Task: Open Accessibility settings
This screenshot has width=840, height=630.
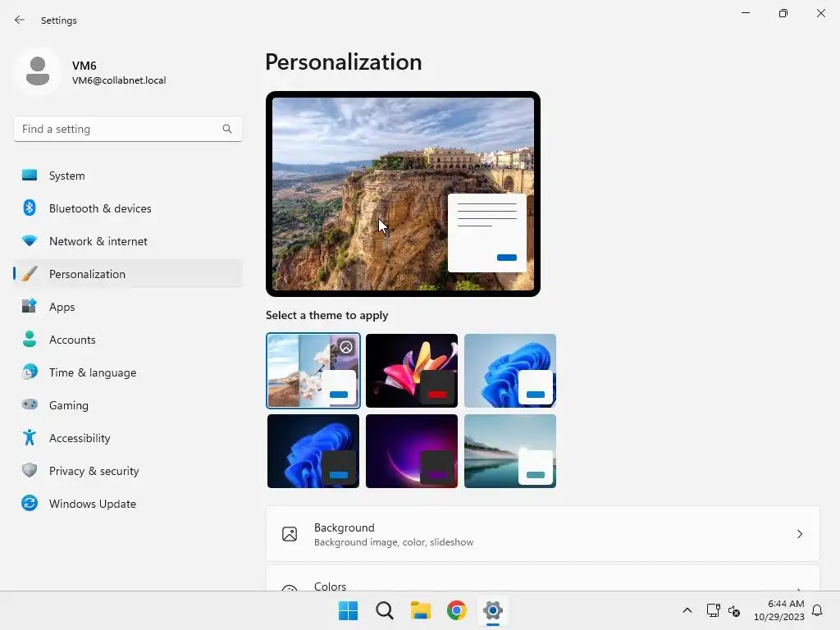Action: click(x=127, y=438)
